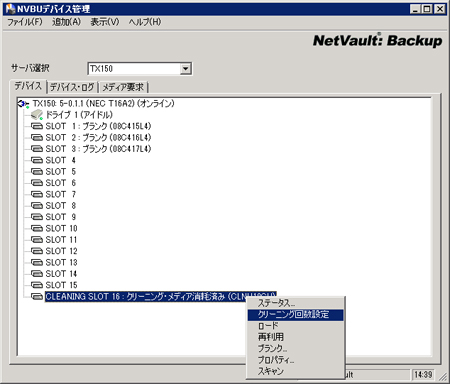
Task: Select the SLOT 4 label
Action: [61, 160]
